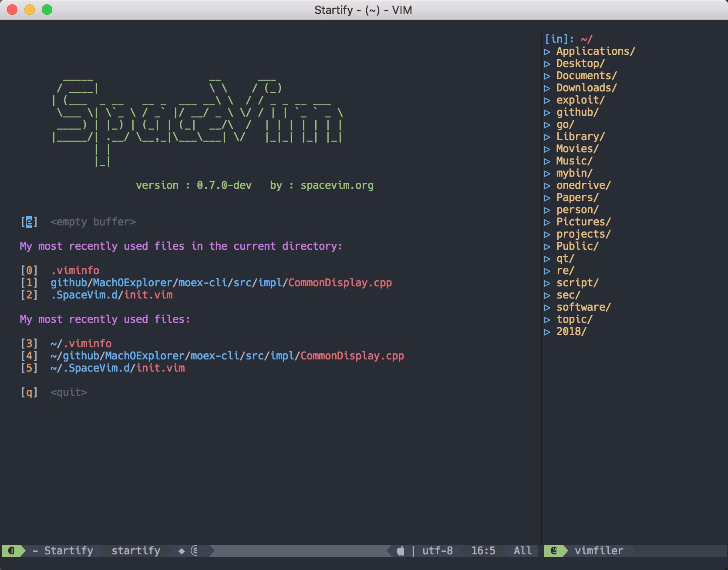Click the All scroll percentage segment
The image size is (728, 570).
click(x=522, y=551)
